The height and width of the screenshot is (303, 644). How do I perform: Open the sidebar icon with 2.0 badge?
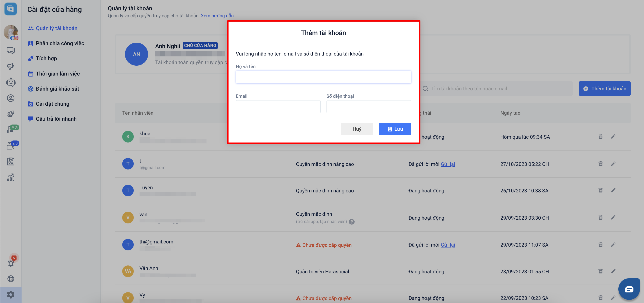coord(11,145)
